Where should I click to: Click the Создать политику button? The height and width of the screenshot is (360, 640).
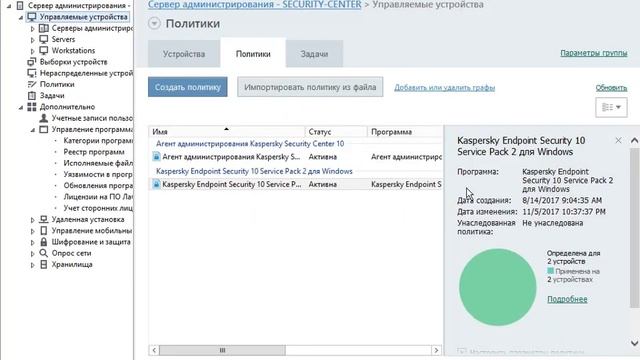tap(188, 87)
